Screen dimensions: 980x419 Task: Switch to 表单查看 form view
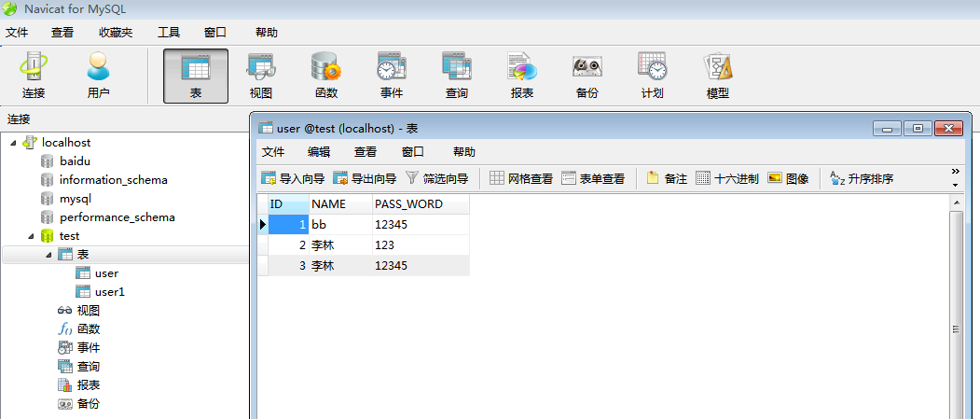[593, 178]
